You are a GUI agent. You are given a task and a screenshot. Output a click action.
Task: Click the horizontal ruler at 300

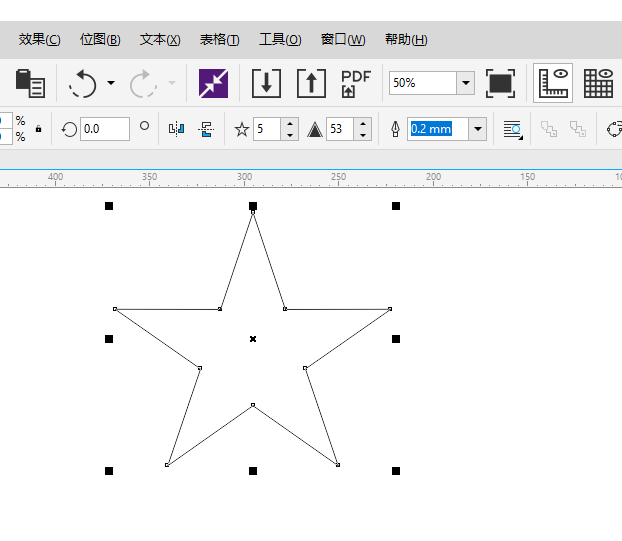click(244, 177)
